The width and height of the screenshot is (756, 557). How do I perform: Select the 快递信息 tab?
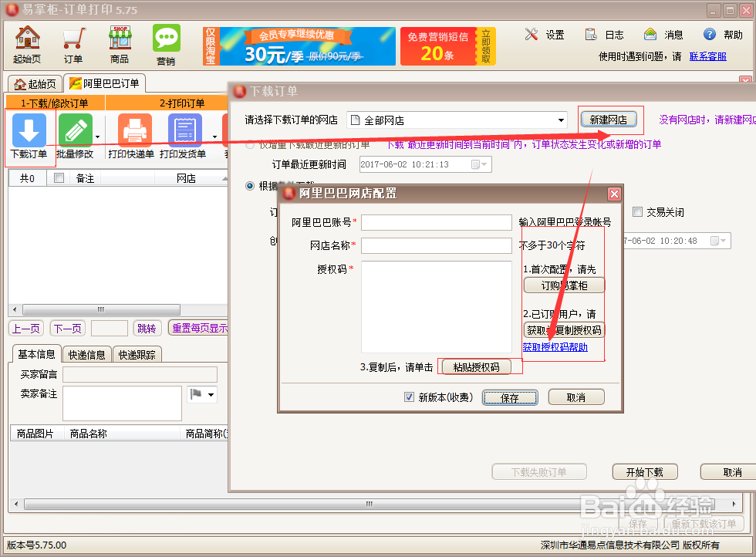[86, 354]
